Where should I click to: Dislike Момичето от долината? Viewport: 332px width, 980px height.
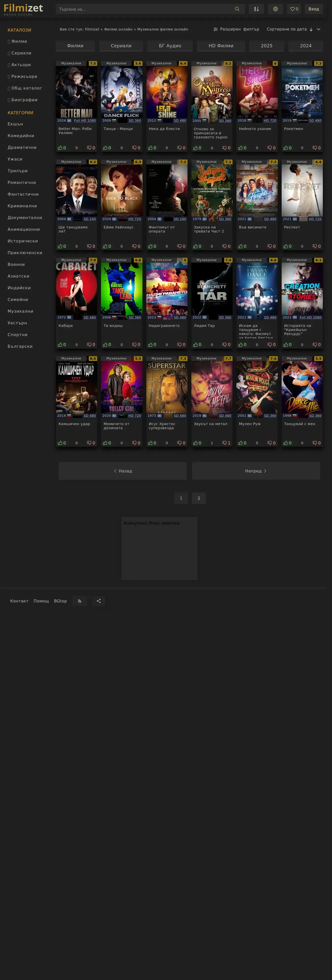(x=136, y=443)
